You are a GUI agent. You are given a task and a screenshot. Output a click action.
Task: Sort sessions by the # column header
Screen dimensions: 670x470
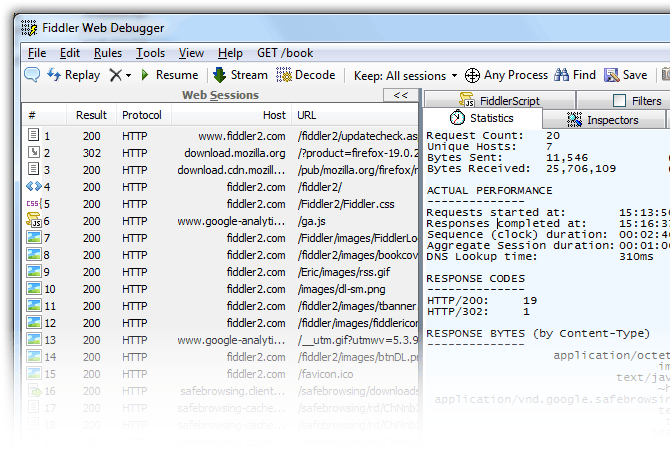click(44, 115)
